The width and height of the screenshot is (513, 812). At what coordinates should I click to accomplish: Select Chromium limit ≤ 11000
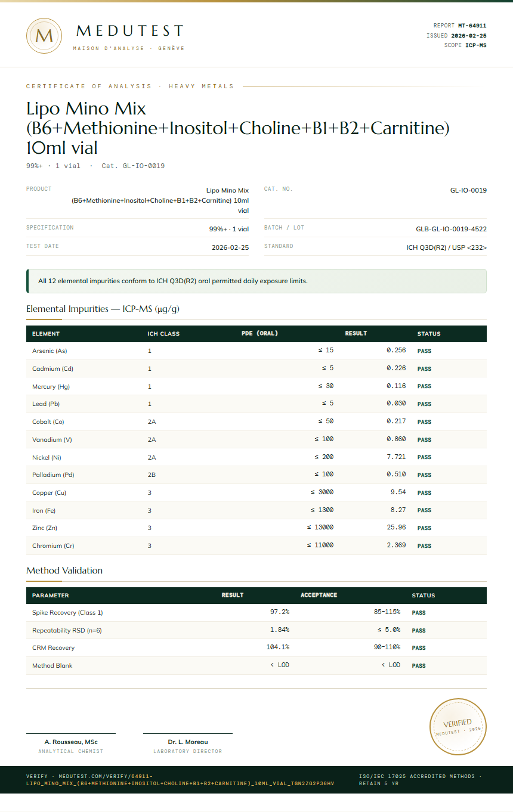320,546
